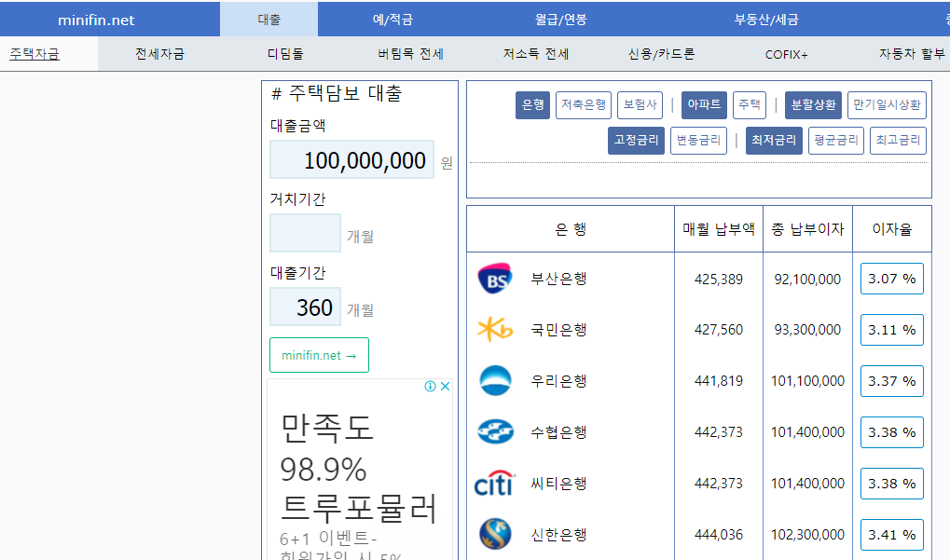Click total interest 92,100,000
The height and width of the screenshot is (560, 950).
[x=807, y=280]
